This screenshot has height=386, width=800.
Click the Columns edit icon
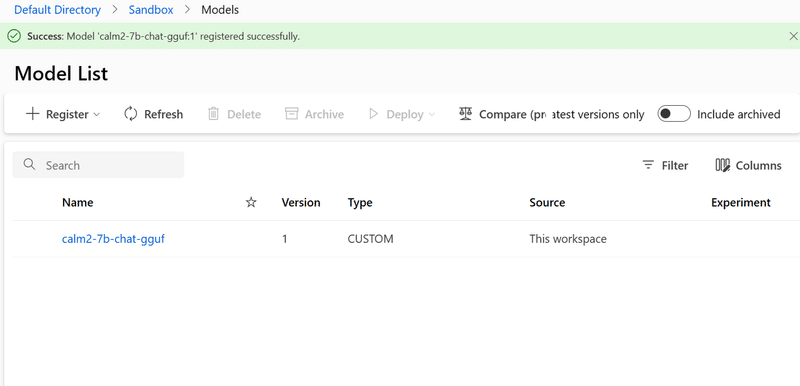point(722,165)
